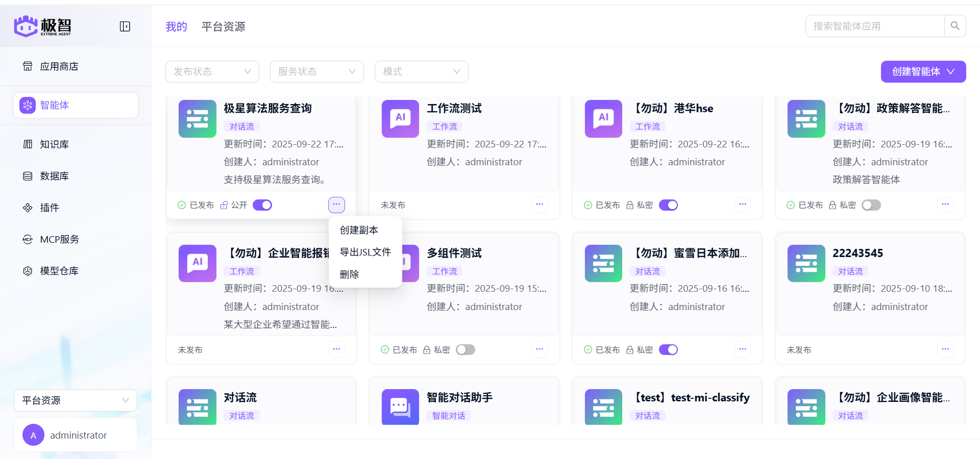The image size is (980, 459).
Task: Click the 插件 sidebar icon
Action: pyautogui.click(x=49, y=208)
